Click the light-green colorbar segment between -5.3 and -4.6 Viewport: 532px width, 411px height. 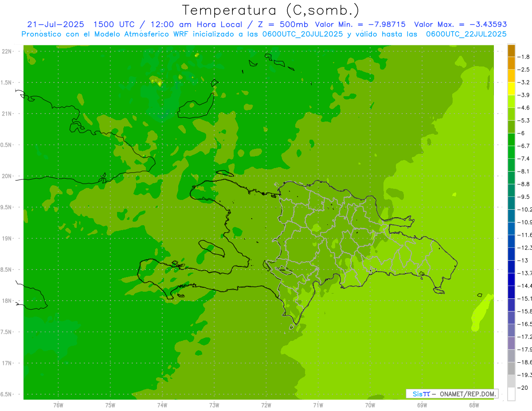pyautogui.click(x=511, y=114)
